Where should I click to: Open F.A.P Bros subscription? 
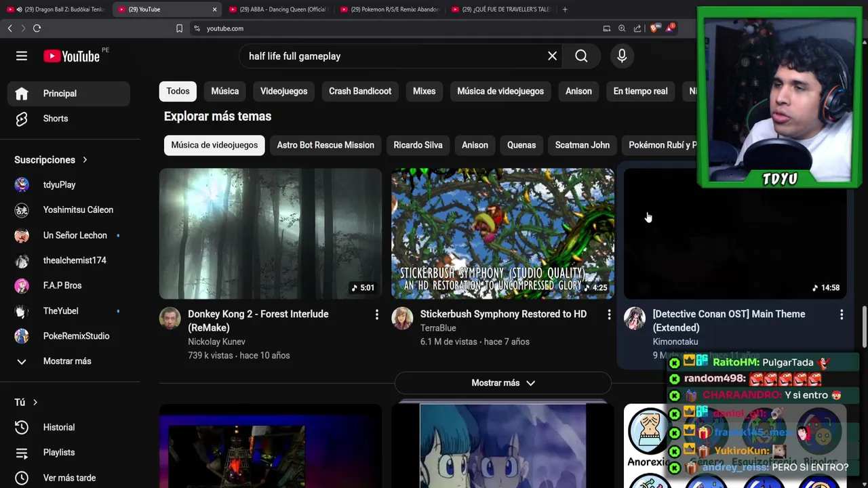pyautogui.click(x=68, y=286)
